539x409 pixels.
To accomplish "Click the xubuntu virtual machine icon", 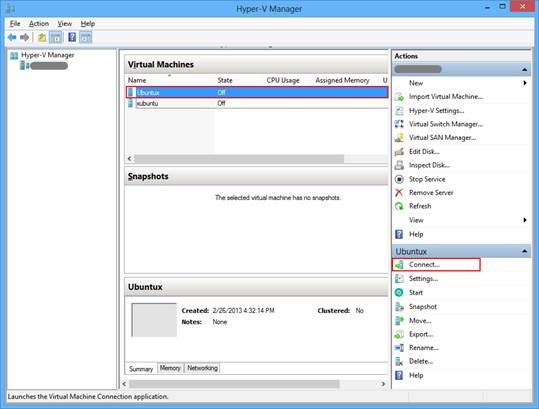I will tap(131, 103).
